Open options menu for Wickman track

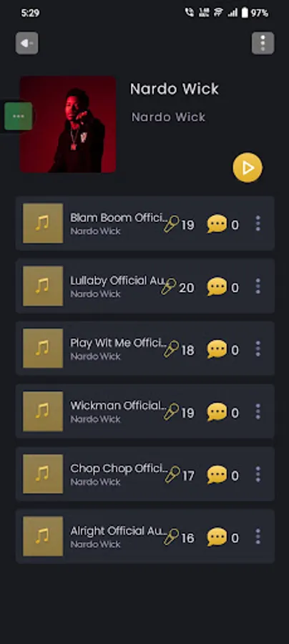coord(258,411)
